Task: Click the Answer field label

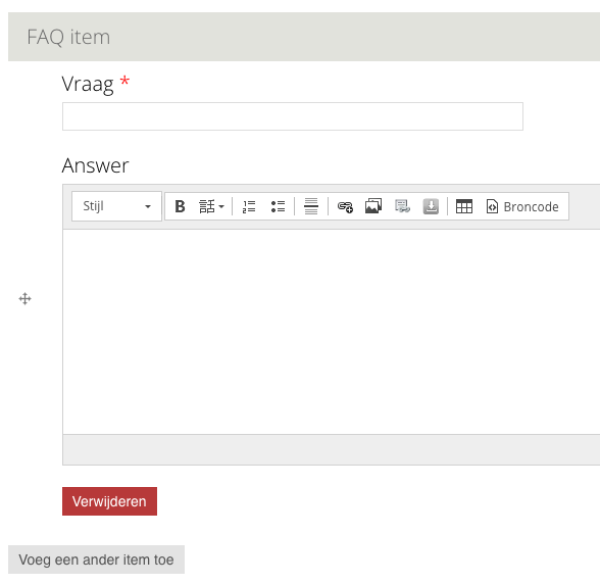Action: 95,166
